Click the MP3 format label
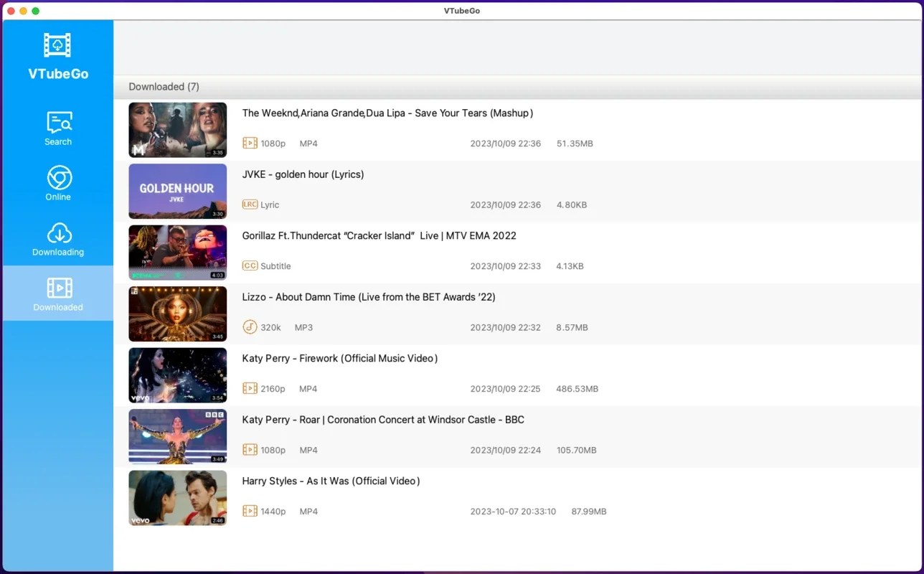The width and height of the screenshot is (924, 574). 303,327
